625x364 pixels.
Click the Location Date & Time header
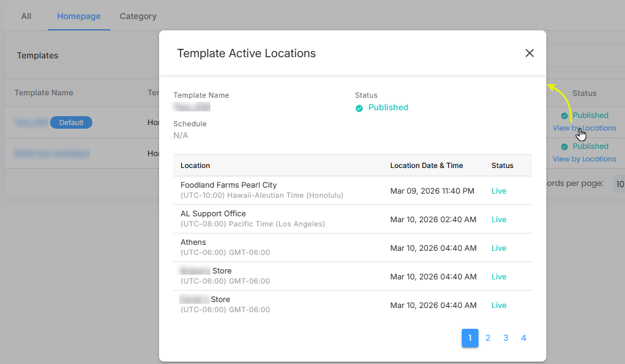[426, 166]
